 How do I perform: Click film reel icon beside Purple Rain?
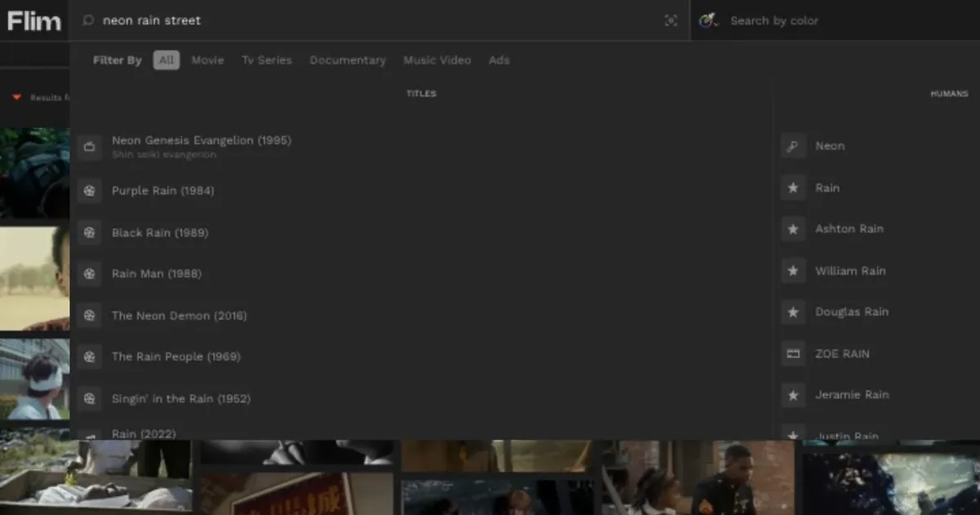coord(90,190)
